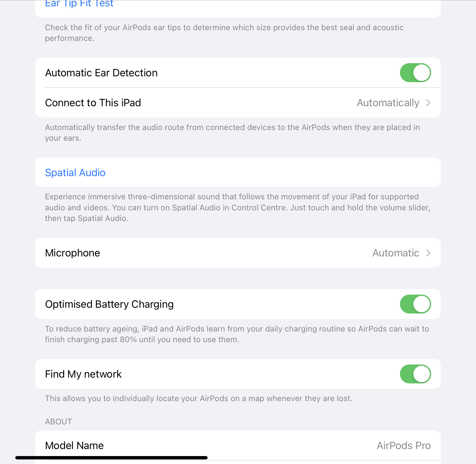Turn off the Find My network switch
This screenshot has height=464, width=476.
[x=415, y=374]
